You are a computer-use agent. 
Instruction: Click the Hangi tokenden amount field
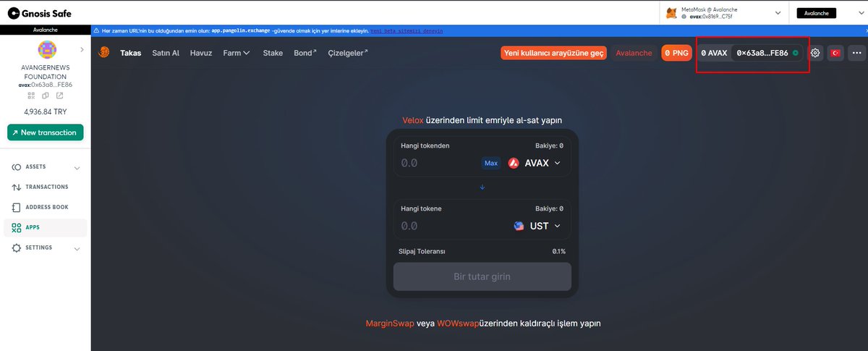438,163
